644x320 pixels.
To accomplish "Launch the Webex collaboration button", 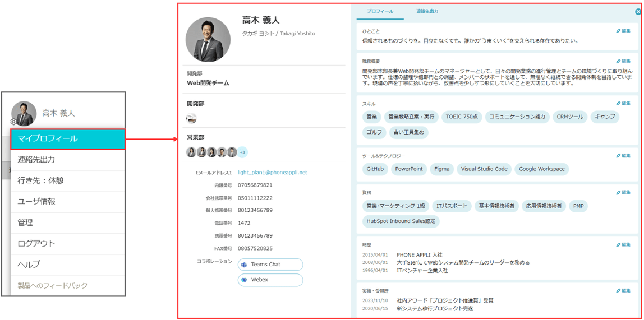I will (270, 280).
